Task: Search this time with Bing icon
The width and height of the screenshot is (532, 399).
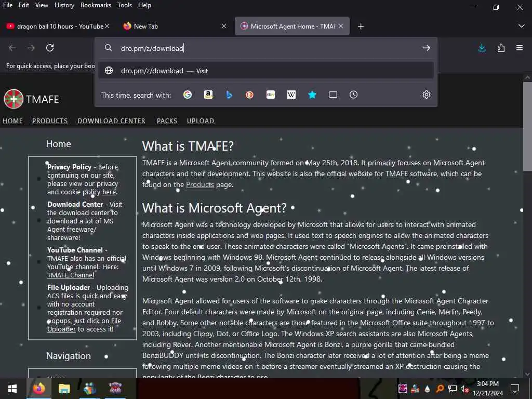Action: (x=229, y=95)
